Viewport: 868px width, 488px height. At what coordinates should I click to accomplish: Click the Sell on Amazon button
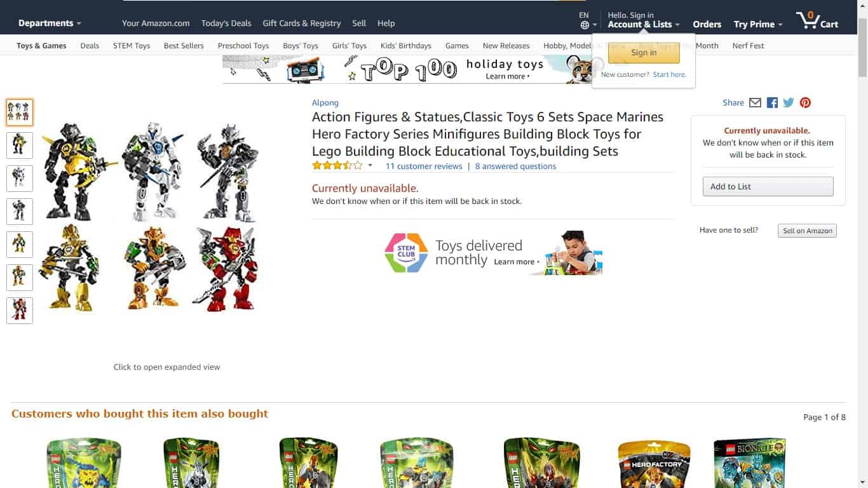coord(807,231)
